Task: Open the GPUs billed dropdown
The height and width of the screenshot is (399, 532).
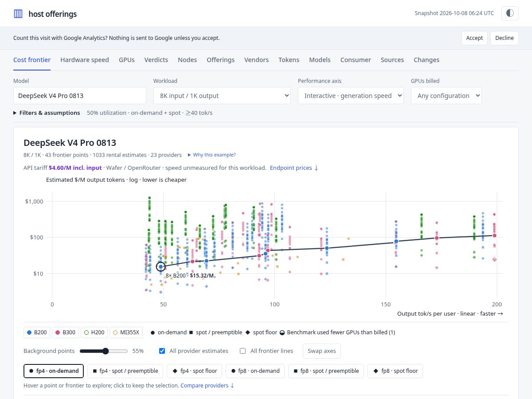Action: pos(446,96)
